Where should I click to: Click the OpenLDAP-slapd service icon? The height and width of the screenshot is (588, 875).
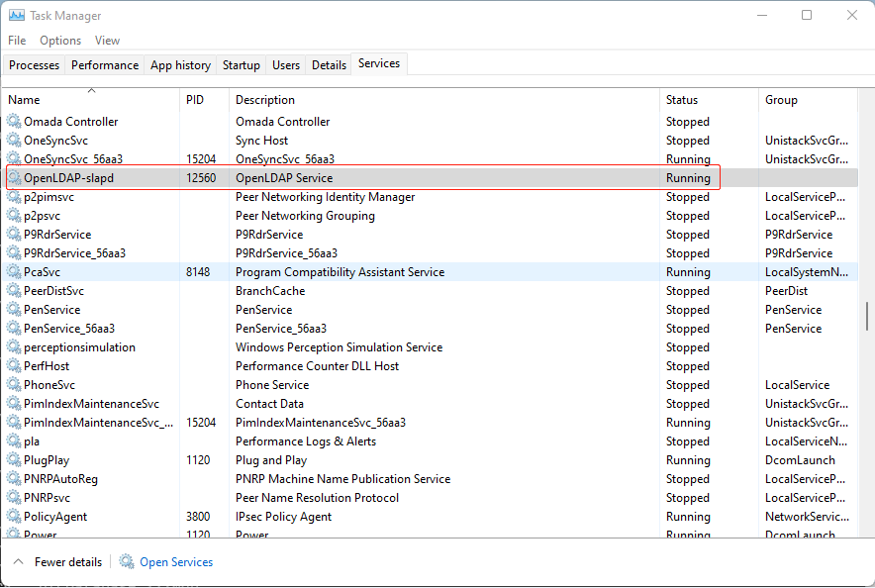14,178
